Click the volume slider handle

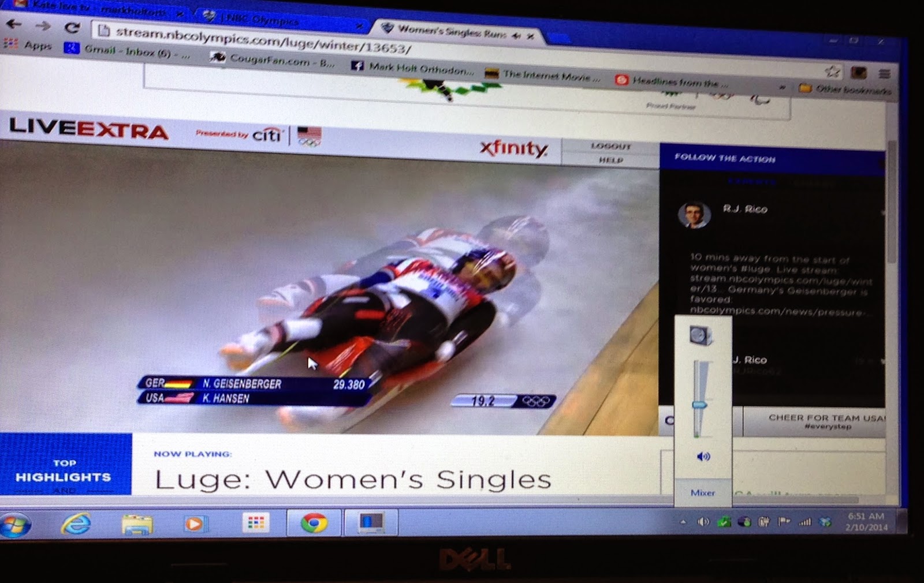[x=699, y=405]
